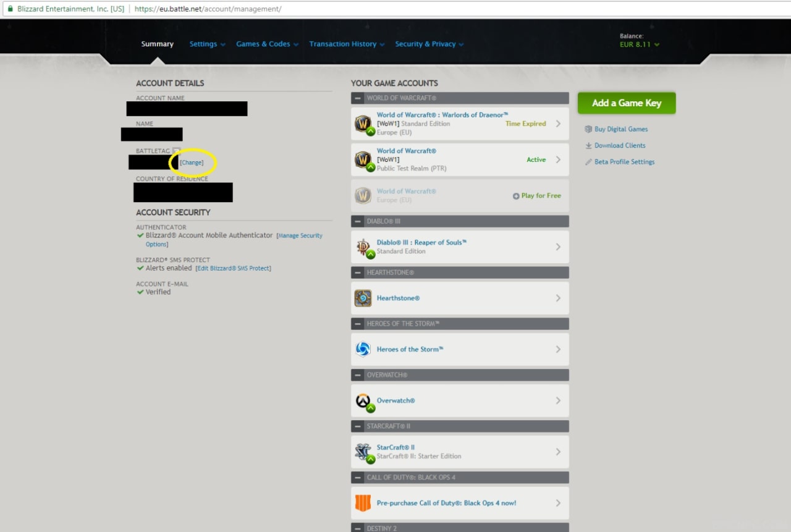791x532 pixels.
Task: Open the Overwatch logo icon
Action: click(x=363, y=401)
